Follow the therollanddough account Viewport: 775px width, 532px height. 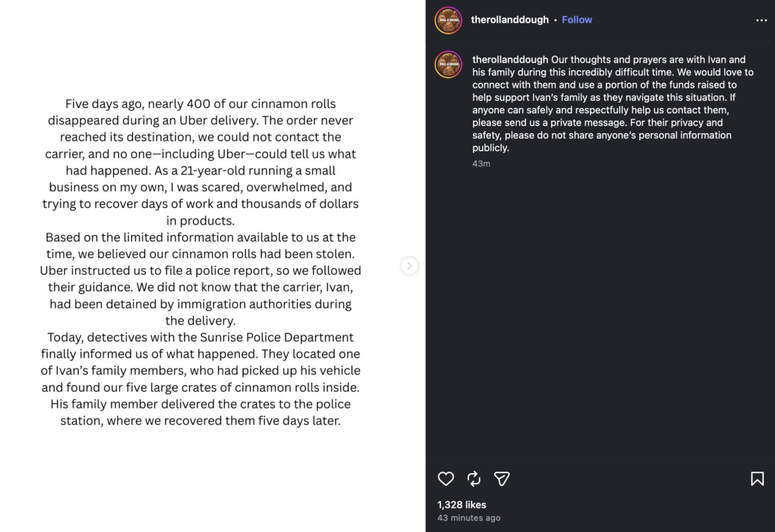pos(577,20)
